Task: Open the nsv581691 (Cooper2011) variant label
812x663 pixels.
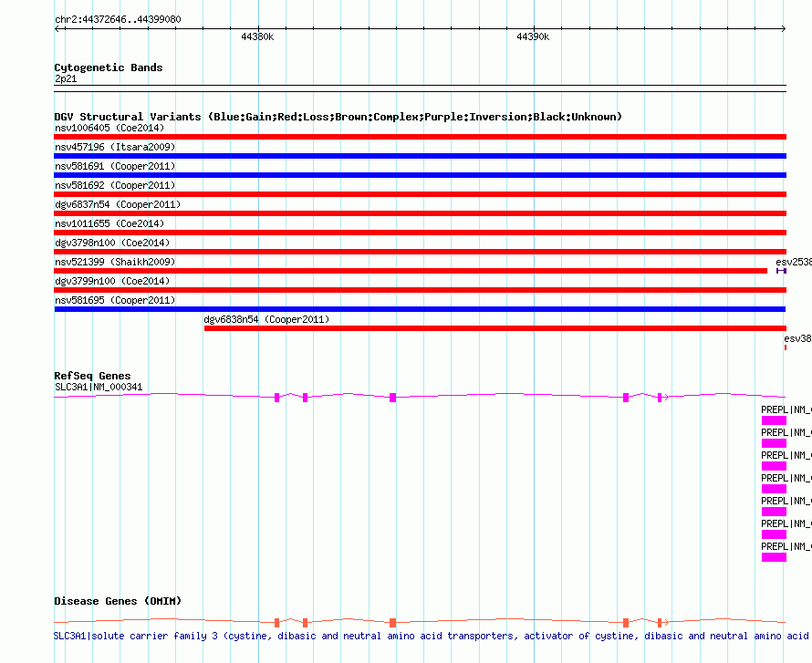Action: 115,166
